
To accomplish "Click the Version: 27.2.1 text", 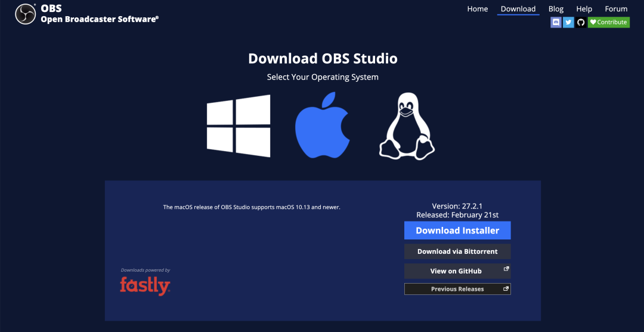I will (457, 206).
